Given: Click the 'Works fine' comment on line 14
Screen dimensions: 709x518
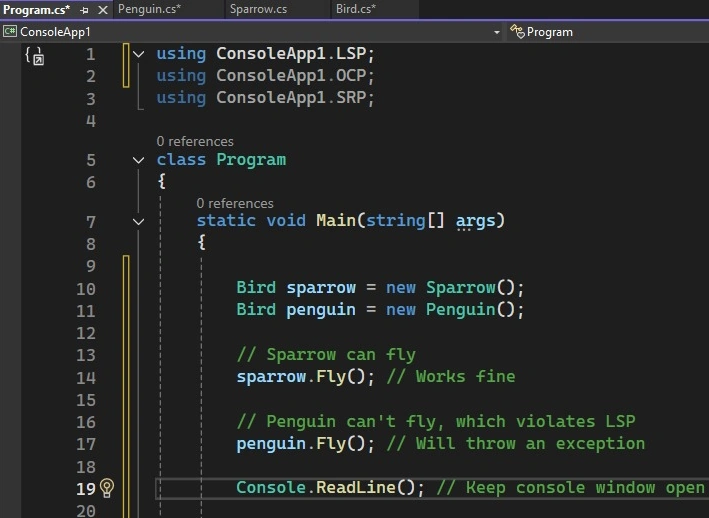Looking at the screenshot, I should click(x=451, y=377).
